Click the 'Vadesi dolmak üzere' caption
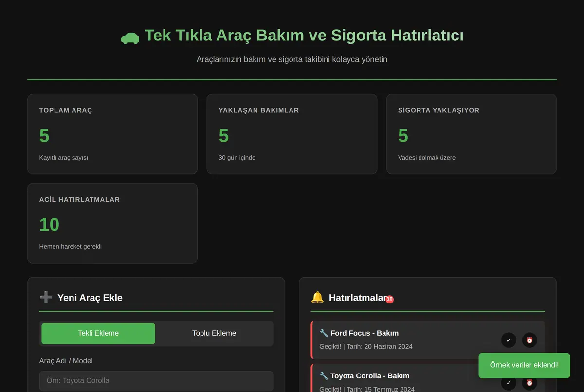 click(x=427, y=158)
